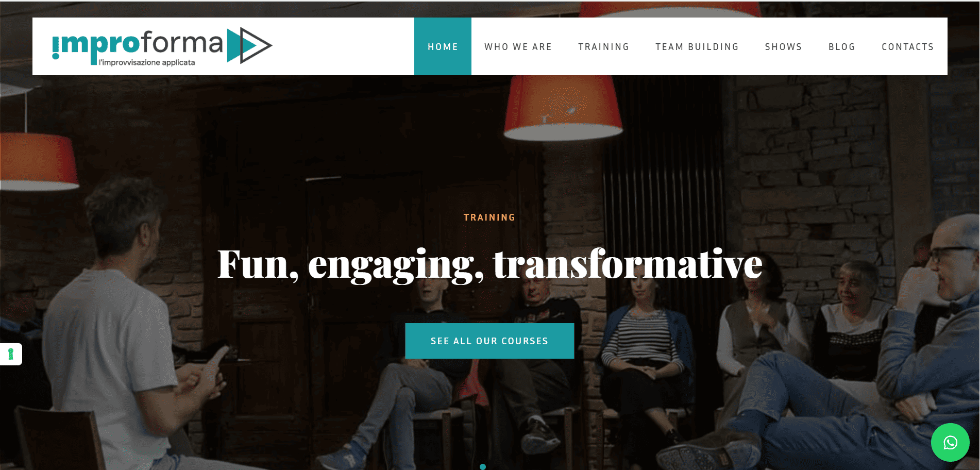Open the Contacts page
This screenshot has width=980, height=470.
coord(907,46)
